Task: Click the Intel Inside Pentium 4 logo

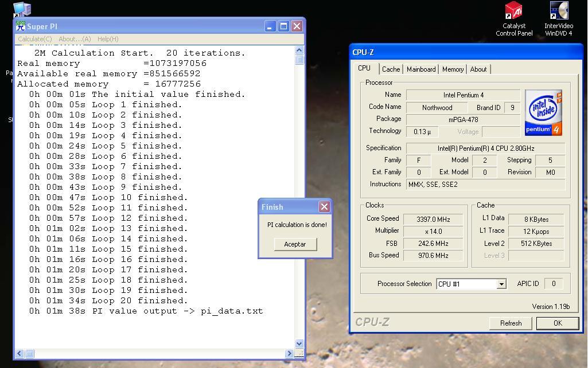Action: (x=543, y=112)
